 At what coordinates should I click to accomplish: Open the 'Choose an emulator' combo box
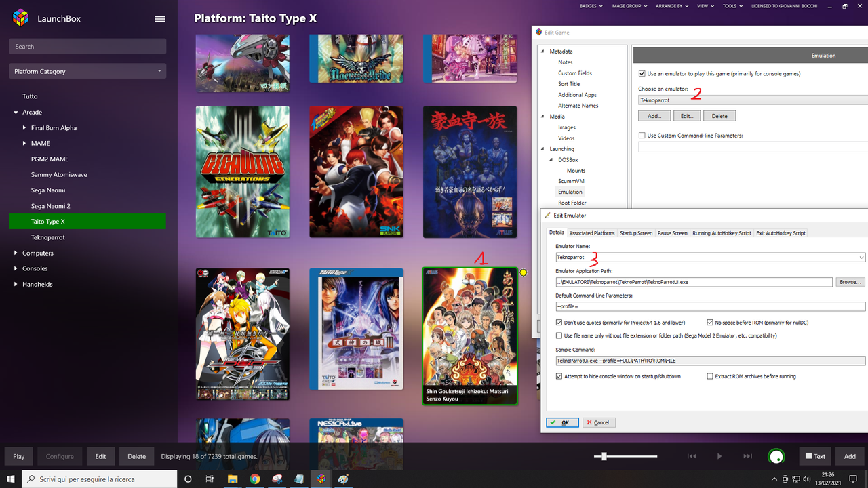coord(753,100)
